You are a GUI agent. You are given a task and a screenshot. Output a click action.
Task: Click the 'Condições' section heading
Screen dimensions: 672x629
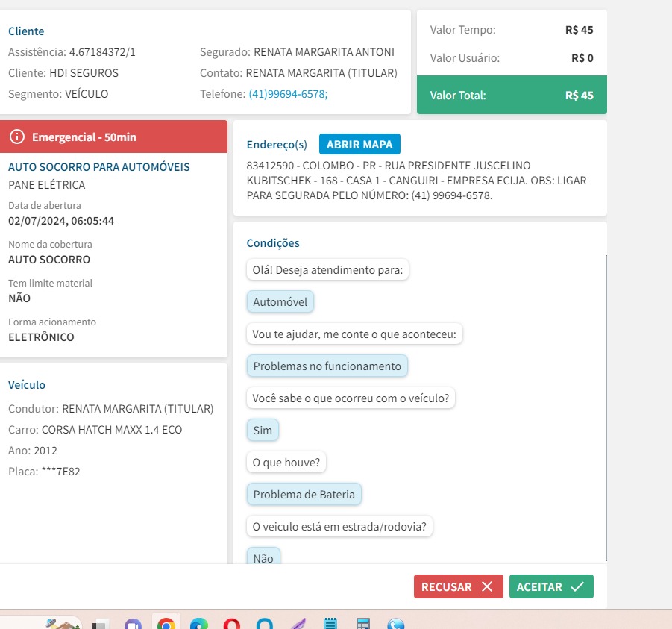point(273,243)
